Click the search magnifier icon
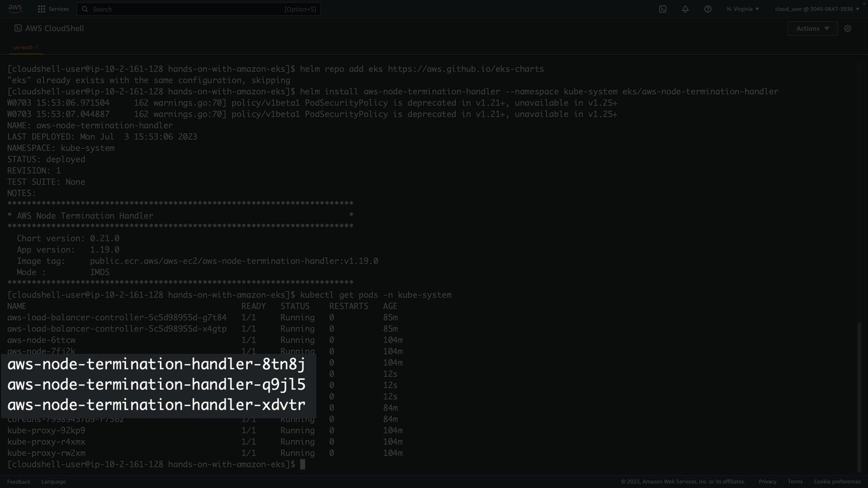Screen dimensions: 868x488 pos(85,9)
